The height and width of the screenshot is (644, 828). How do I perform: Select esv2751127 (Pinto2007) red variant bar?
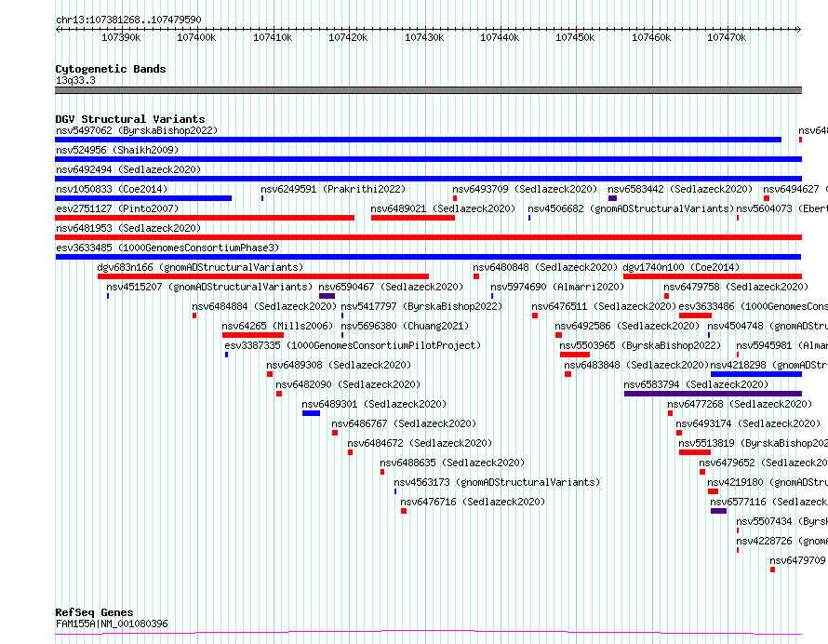(x=205, y=218)
